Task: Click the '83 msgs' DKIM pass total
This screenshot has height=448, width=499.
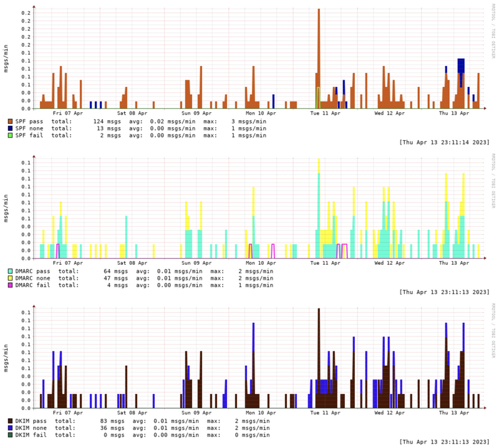Action: pyautogui.click(x=112, y=421)
